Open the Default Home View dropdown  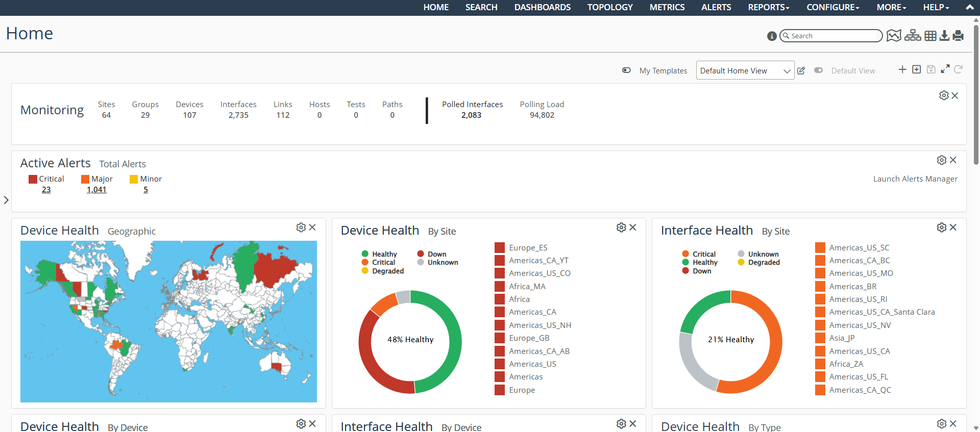tap(745, 71)
